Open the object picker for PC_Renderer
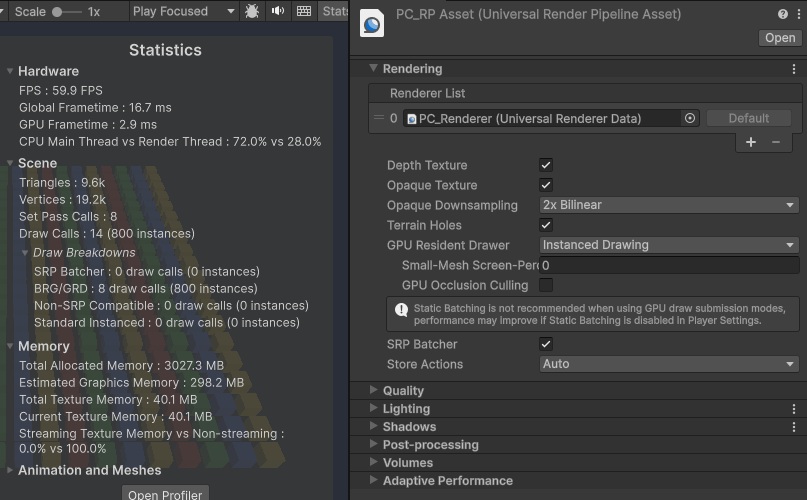Viewport: 807px width, 500px height. [690, 118]
